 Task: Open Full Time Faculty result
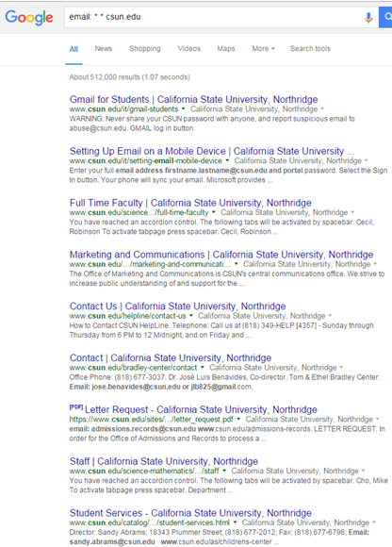click(190, 203)
